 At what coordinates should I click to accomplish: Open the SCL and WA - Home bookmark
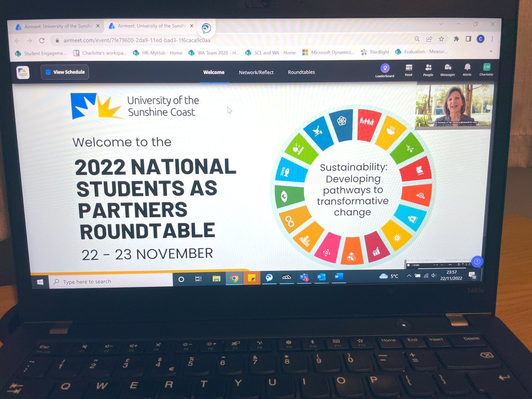270,52
